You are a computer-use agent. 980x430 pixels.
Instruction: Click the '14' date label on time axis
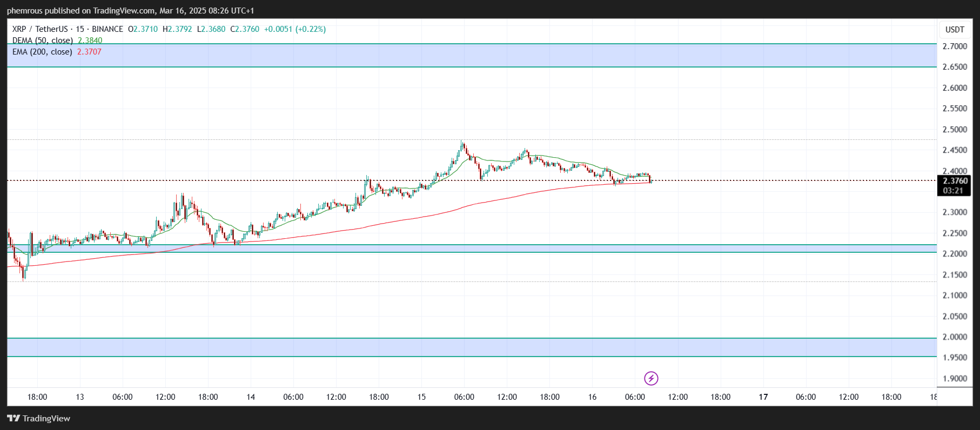coord(251,397)
